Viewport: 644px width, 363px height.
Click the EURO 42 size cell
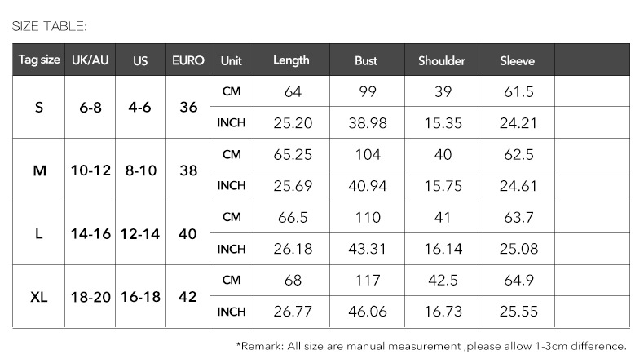[188, 297]
